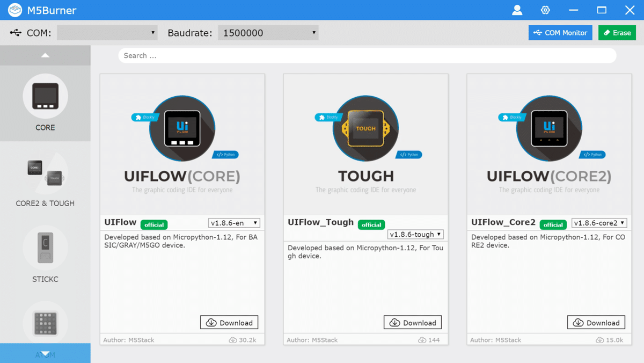Select the CORE2 & TOUGH device icon
The image size is (644, 363).
pyautogui.click(x=45, y=172)
